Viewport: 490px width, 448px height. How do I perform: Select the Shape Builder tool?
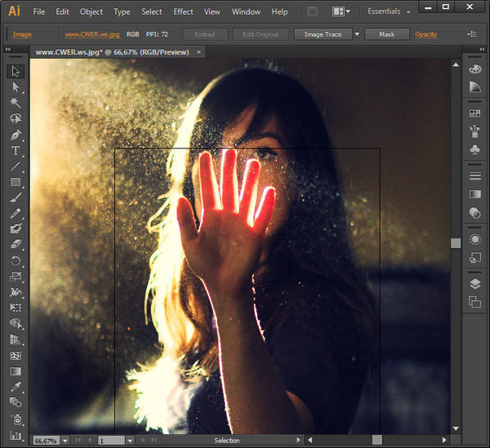[x=16, y=323]
